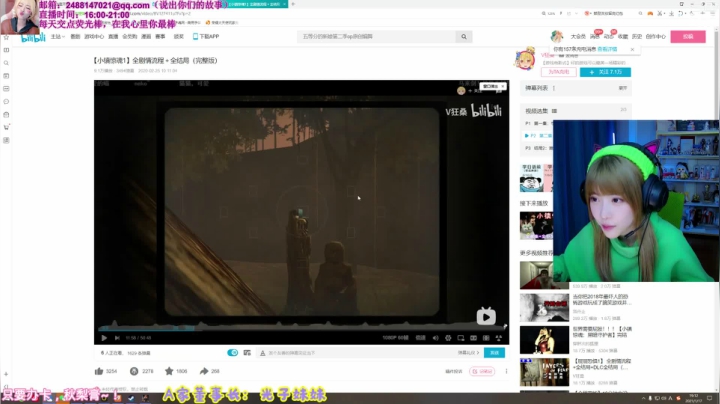Enable picture-in-picture mode icon
This screenshot has width=720, height=404.
461,338
